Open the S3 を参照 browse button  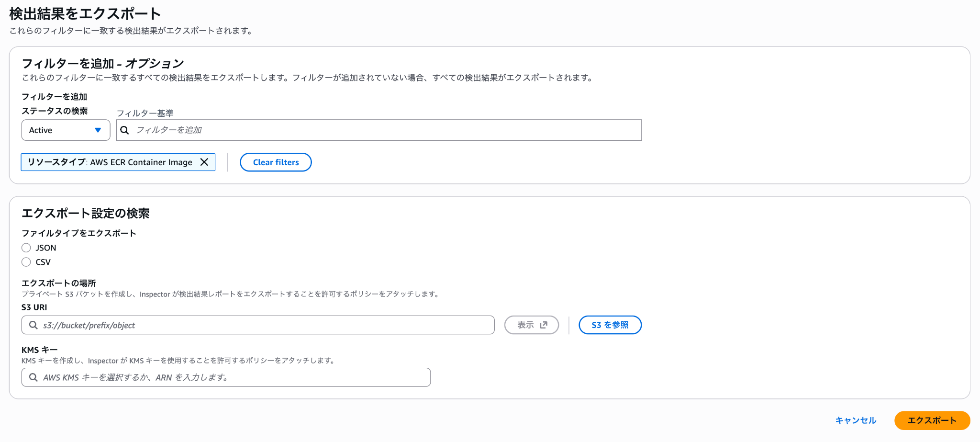coord(610,325)
